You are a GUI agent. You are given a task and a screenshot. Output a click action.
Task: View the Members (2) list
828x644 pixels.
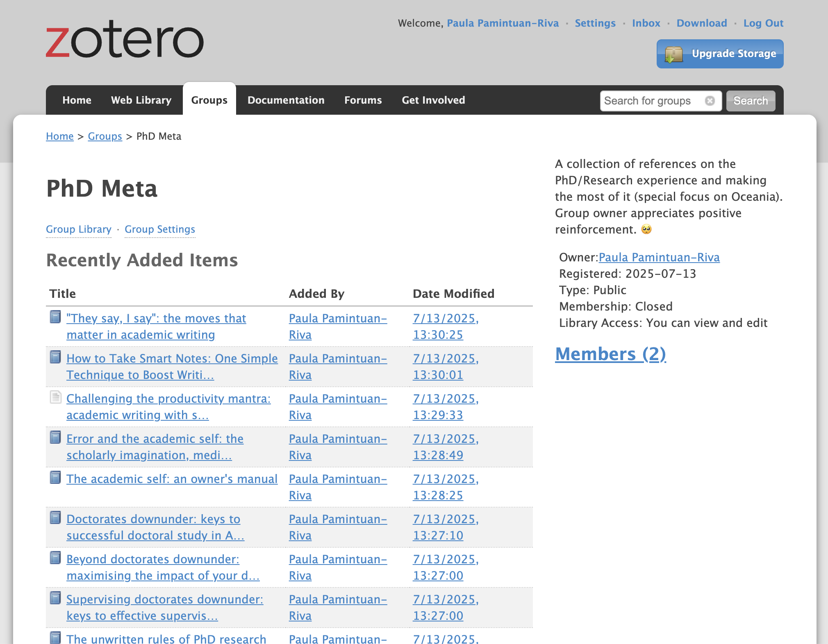tap(610, 354)
